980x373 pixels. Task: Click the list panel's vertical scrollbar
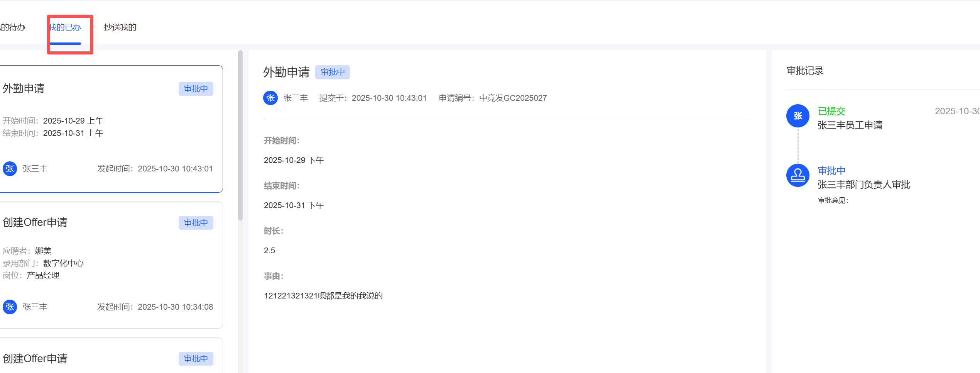coord(240,135)
